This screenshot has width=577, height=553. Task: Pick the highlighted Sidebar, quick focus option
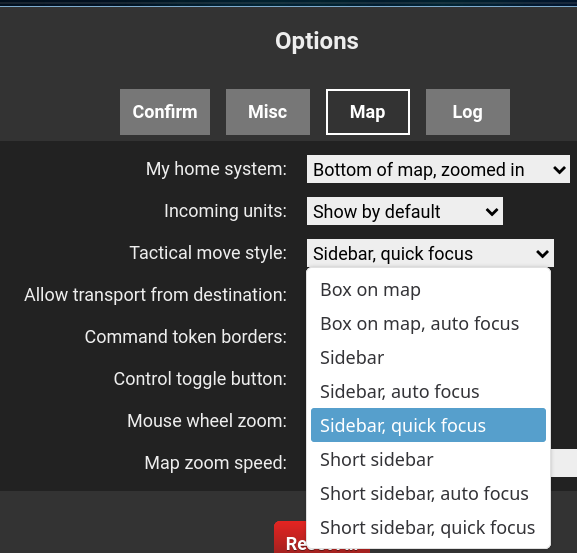pyautogui.click(x=428, y=425)
